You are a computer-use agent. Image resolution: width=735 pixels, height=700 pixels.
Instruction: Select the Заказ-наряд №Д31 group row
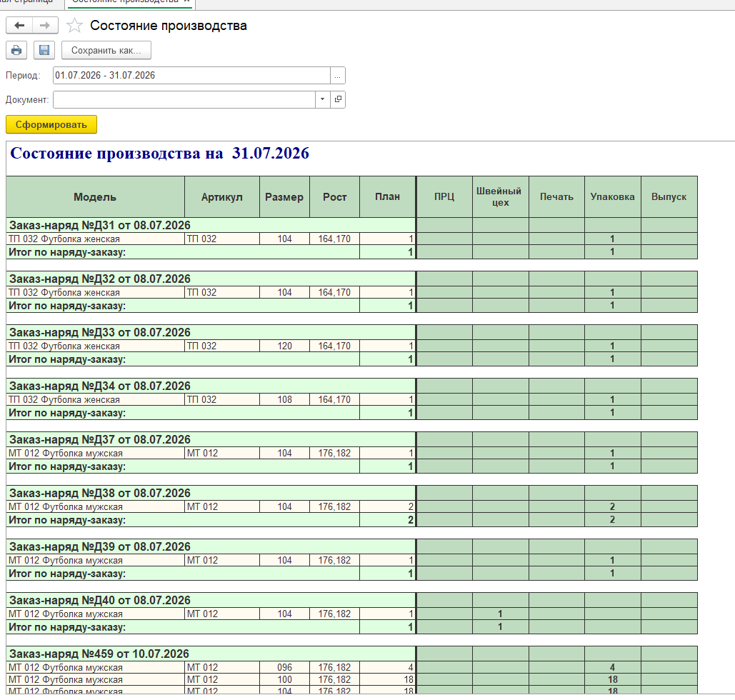click(211, 225)
